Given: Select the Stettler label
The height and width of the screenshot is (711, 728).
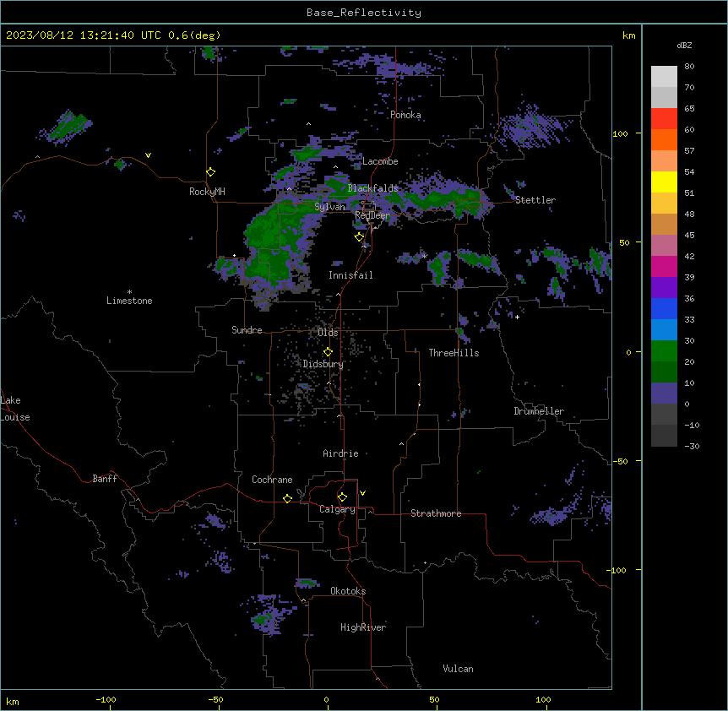Looking at the screenshot, I should pos(535,200).
